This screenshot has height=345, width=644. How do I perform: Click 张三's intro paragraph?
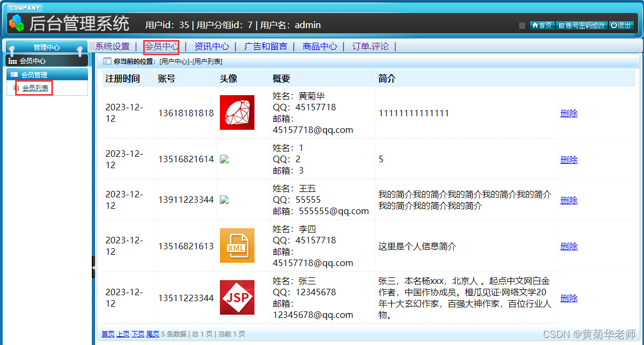click(465, 298)
